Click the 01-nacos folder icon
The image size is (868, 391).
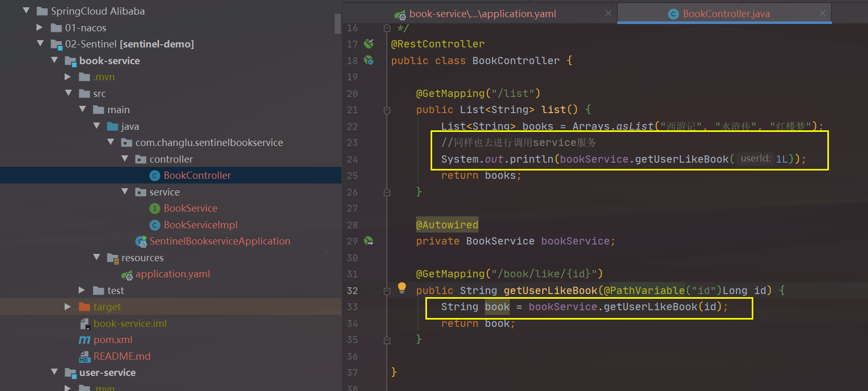coord(56,28)
